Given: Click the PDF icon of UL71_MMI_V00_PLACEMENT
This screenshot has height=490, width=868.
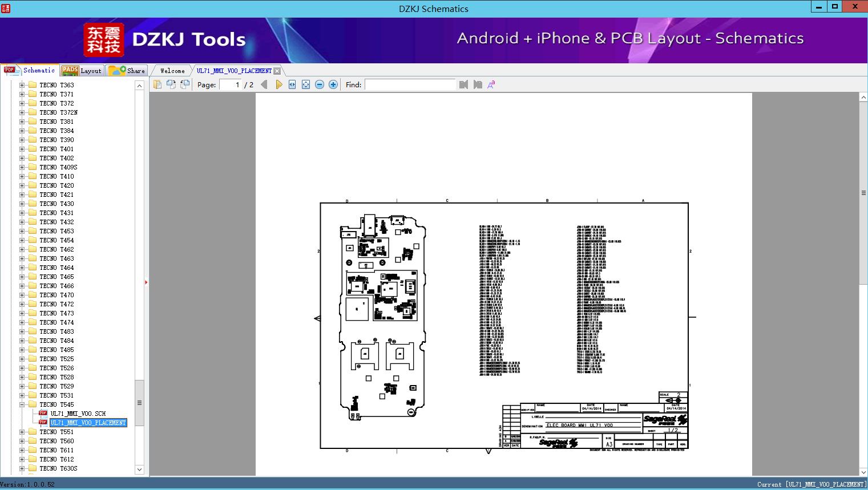Looking at the screenshot, I should 43,422.
